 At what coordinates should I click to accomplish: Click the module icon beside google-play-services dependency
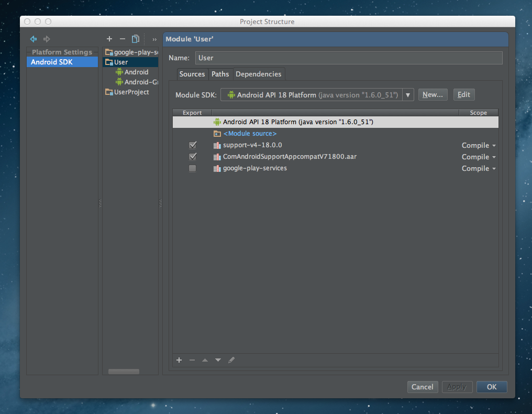click(217, 168)
